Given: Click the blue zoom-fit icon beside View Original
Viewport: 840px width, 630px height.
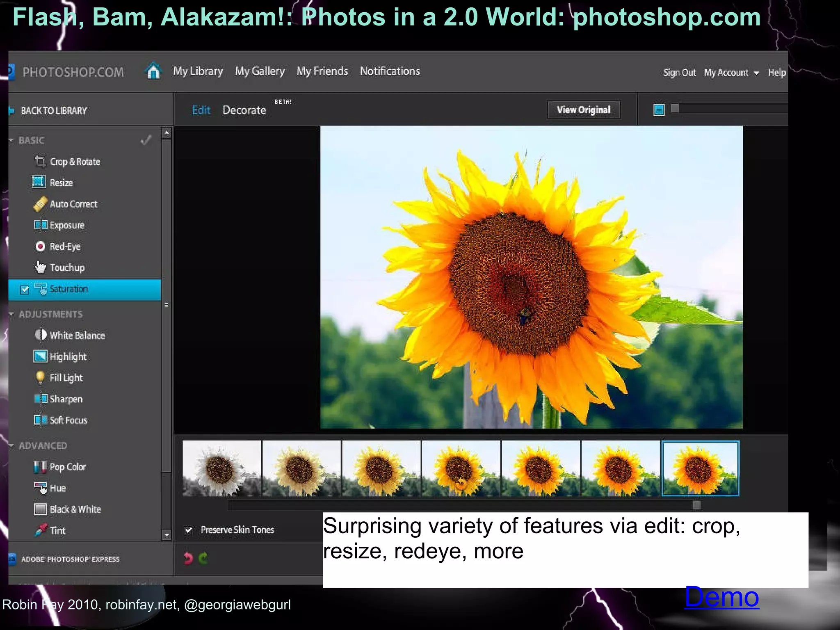Looking at the screenshot, I should pyautogui.click(x=659, y=110).
